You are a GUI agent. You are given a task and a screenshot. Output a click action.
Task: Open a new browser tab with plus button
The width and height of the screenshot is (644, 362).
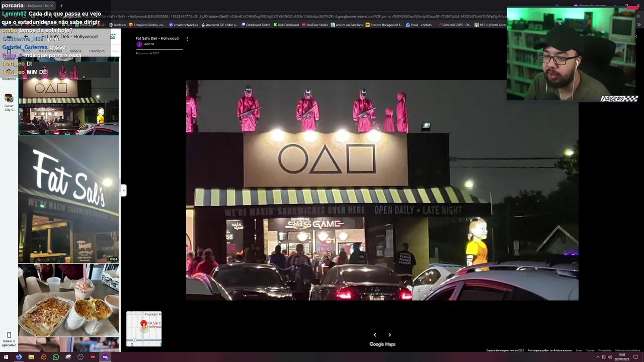coord(61,6)
